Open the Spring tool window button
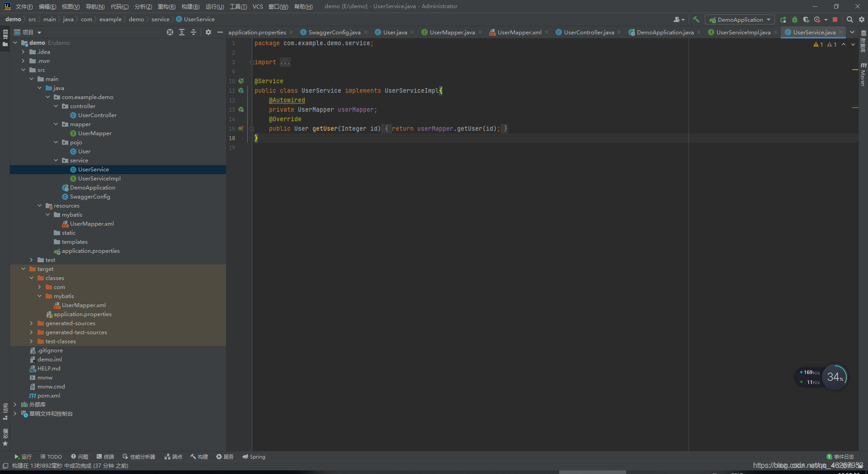This screenshot has height=474, width=868. (x=254, y=457)
